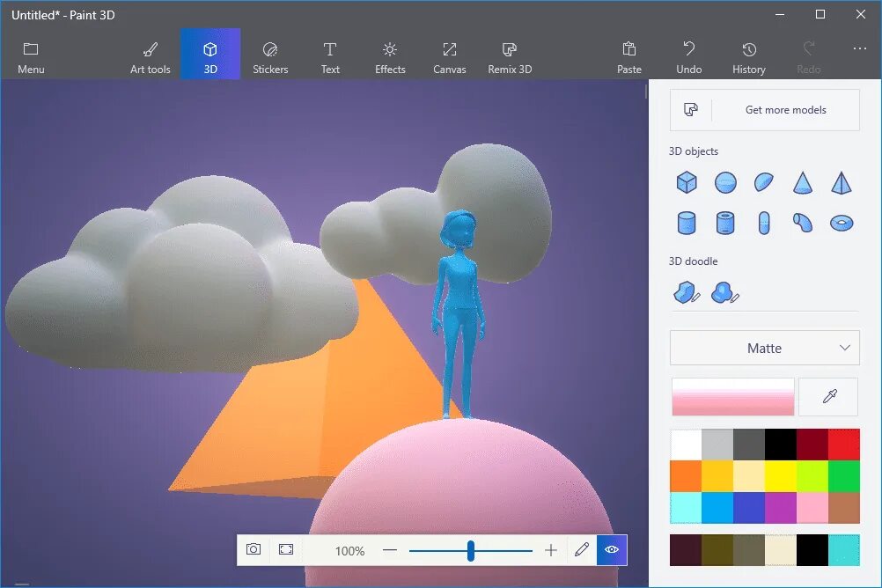882x588 pixels.
Task: Pick the sky blue color swatch
Action: [717, 508]
